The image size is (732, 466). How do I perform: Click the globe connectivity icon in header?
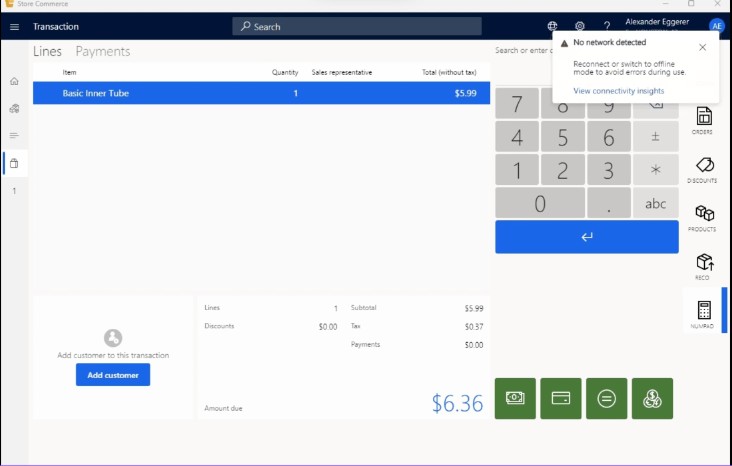coord(552,26)
